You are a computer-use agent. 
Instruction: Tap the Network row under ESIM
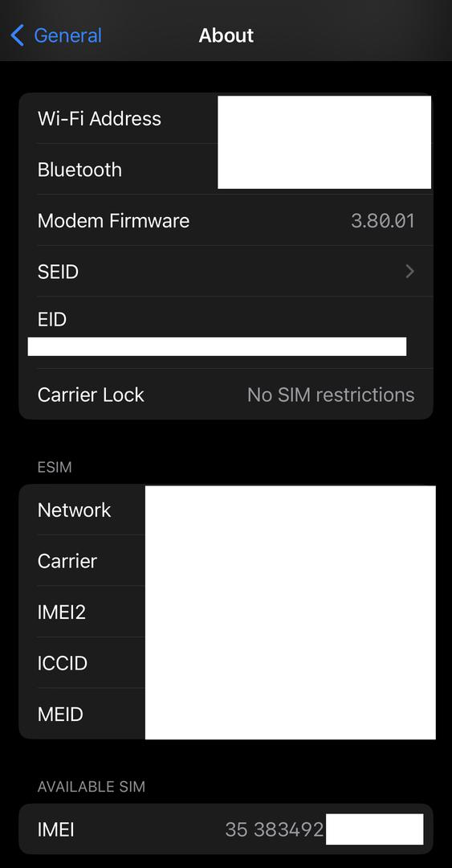(226, 510)
